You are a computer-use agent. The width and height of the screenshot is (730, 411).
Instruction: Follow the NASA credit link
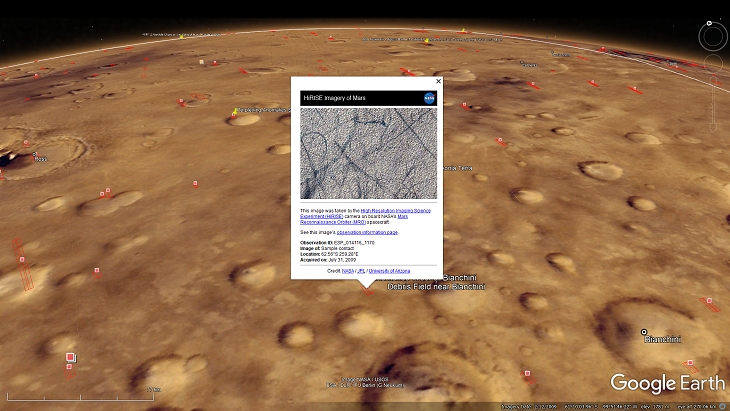[x=348, y=271]
